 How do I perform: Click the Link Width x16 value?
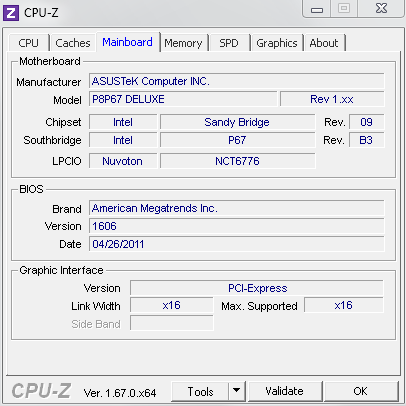(171, 305)
